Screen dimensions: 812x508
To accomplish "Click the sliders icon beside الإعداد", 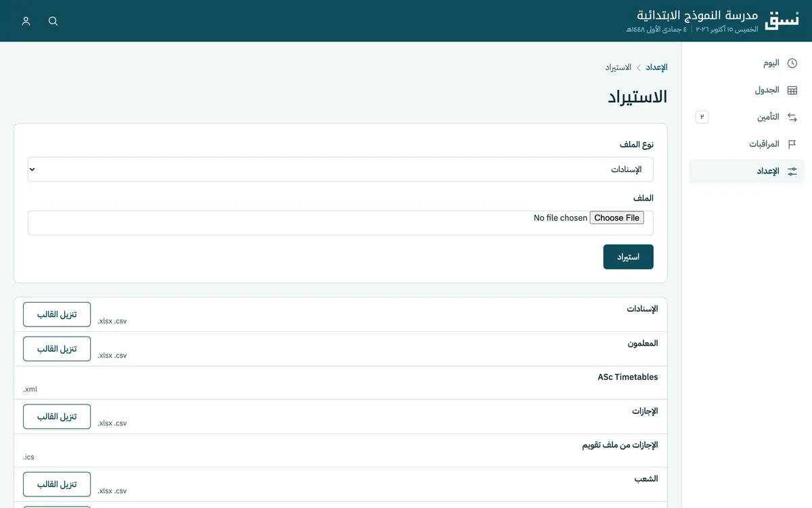I will pos(792,171).
